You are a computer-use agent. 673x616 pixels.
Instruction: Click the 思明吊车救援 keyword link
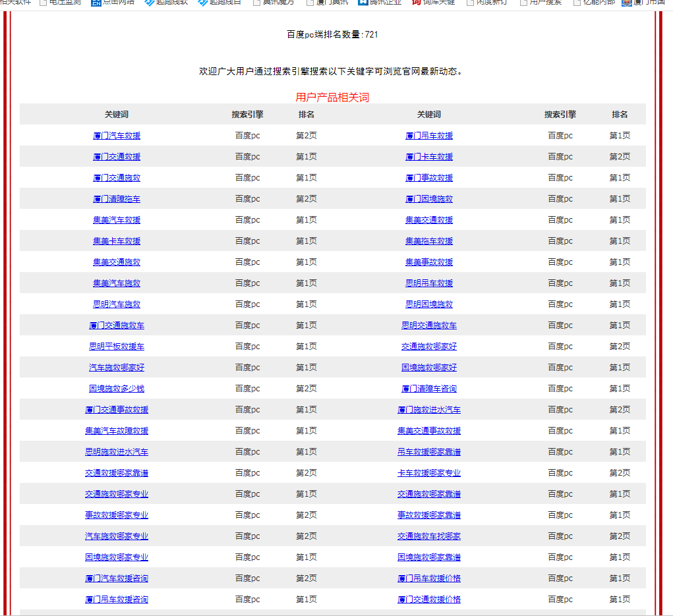(429, 283)
